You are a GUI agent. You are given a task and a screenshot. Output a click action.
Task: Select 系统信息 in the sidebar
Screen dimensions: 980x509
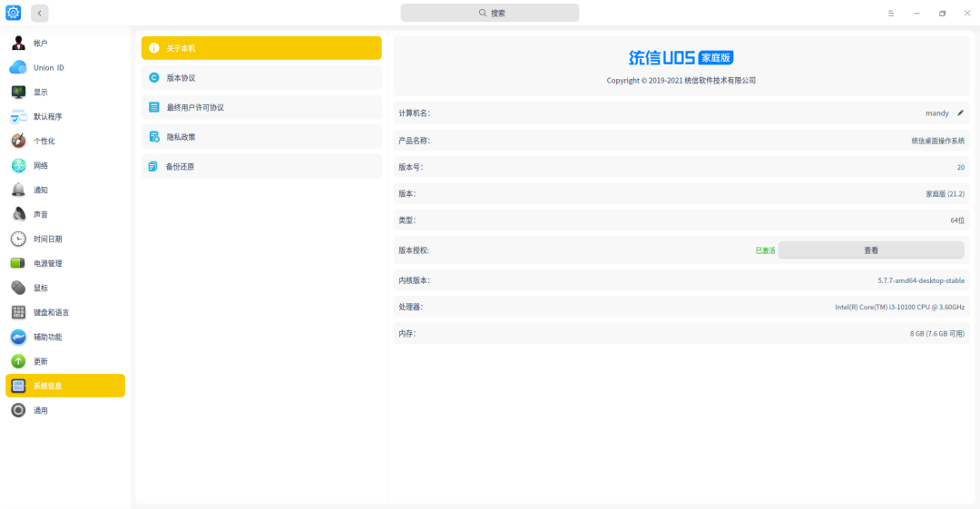65,386
